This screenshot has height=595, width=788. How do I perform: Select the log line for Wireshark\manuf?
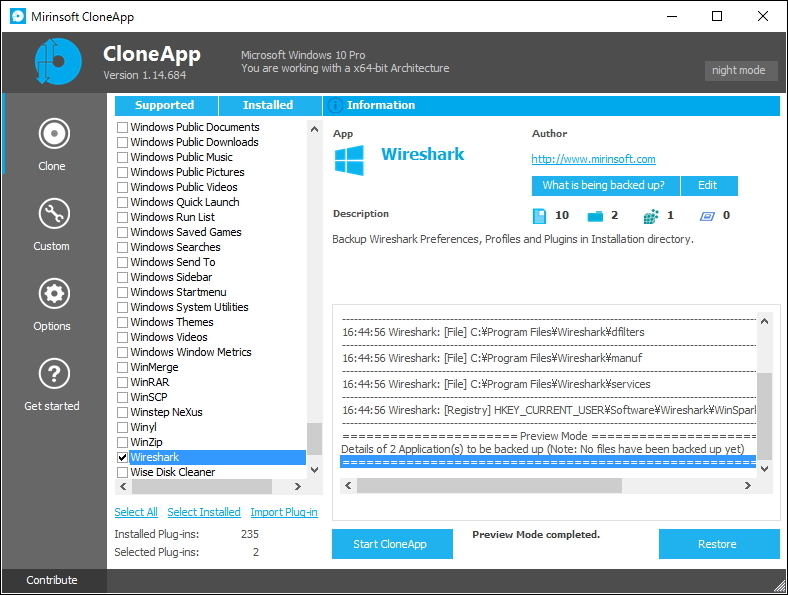coord(492,358)
